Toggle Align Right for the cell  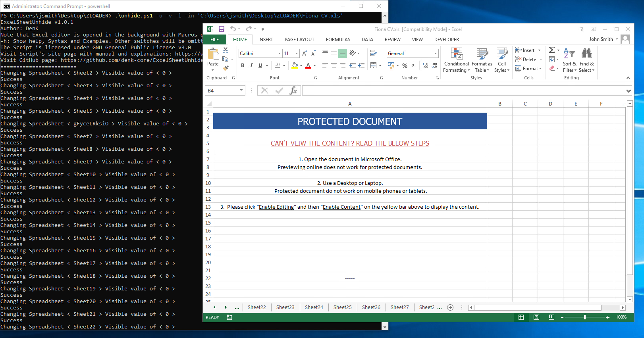pos(343,65)
